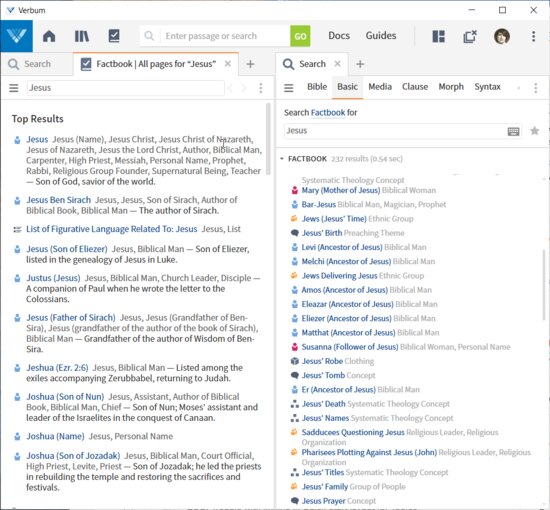Open the Factbook icon in toolbar
The image size is (550, 510).
pos(114,36)
